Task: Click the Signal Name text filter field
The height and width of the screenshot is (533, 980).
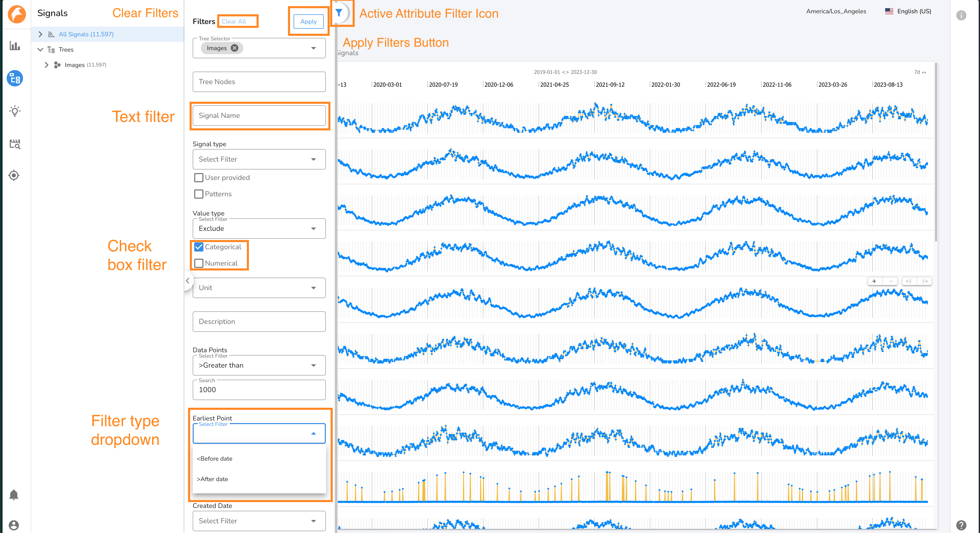Action: click(259, 115)
